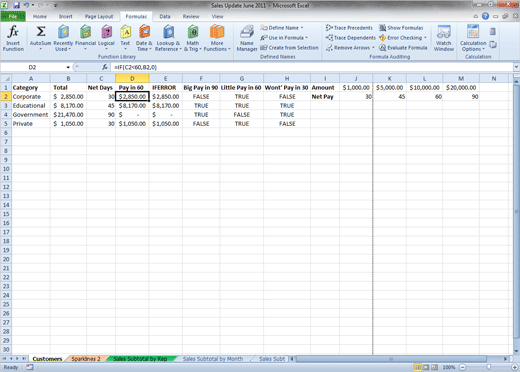Image resolution: width=520 pixels, height=372 pixels.
Task: Open Recently Used functions list
Action: (63, 38)
